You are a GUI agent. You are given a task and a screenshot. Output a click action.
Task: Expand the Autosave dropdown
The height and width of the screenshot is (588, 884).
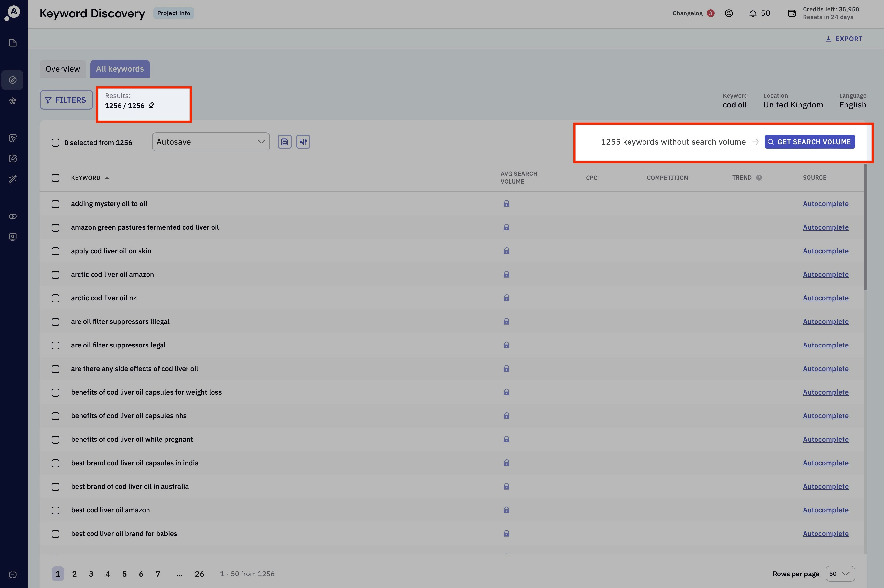click(211, 142)
